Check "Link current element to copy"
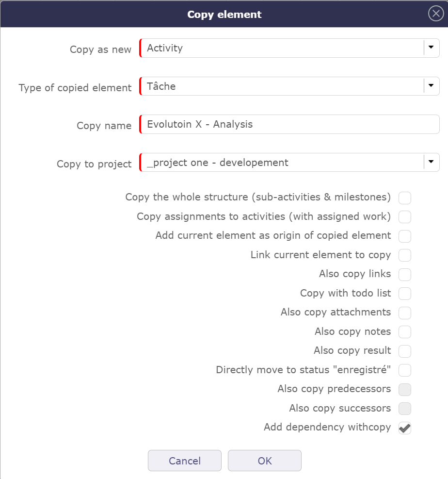 [404, 255]
